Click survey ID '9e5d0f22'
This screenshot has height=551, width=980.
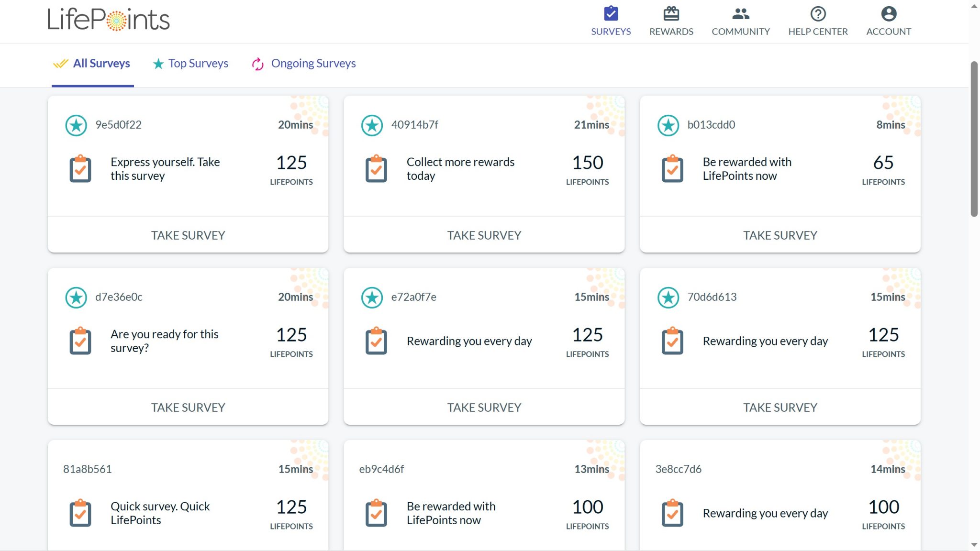[118, 125]
